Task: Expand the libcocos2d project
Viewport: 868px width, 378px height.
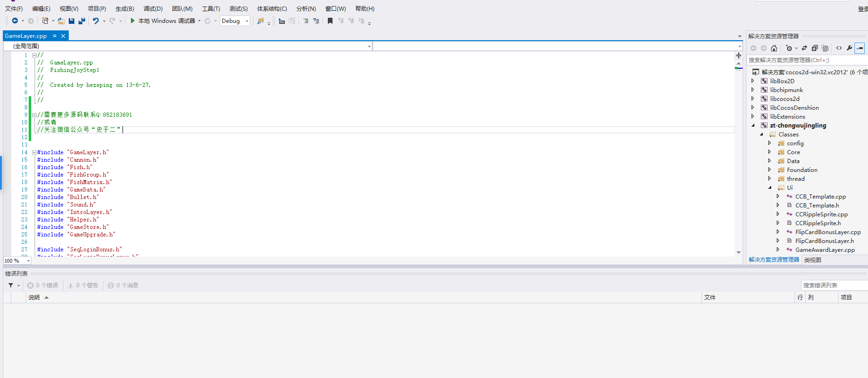Action: 753,99
